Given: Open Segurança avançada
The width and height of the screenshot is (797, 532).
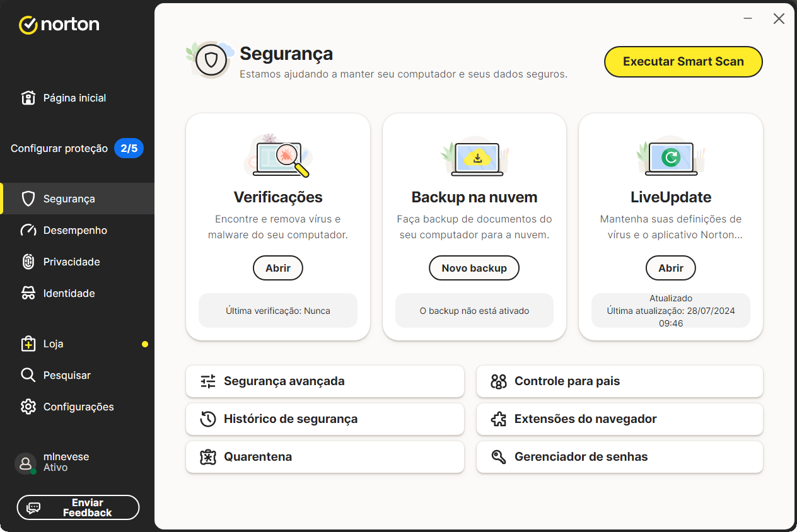Looking at the screenshot, I should (x=325, y=381).
